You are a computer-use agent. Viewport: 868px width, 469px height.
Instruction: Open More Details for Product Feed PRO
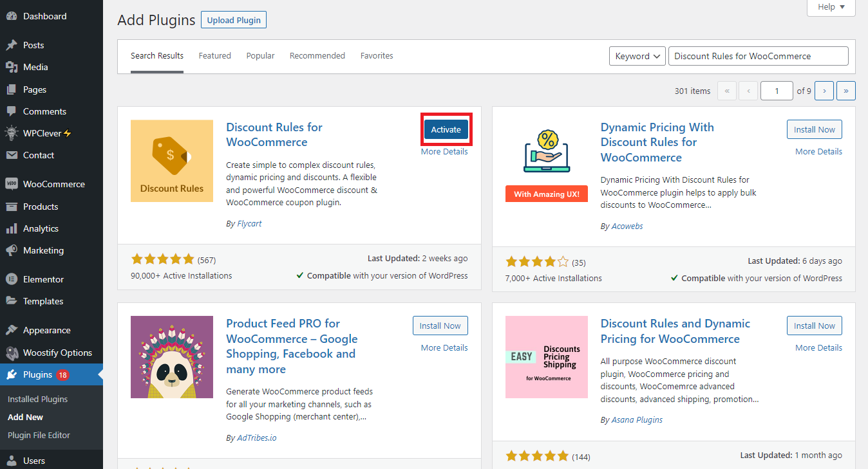tap(444, 348)
